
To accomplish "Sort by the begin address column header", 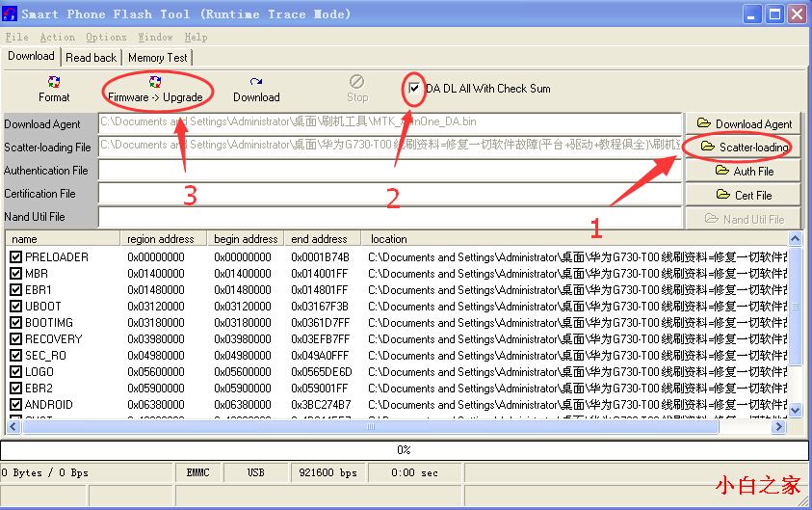I will (x=246, y=239).
